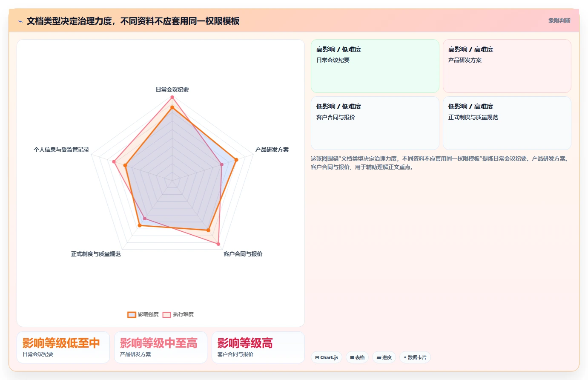Click the orange data point near 产品研发方案 axis
Screen dimensions: 588x380
[x=236, y=160]
